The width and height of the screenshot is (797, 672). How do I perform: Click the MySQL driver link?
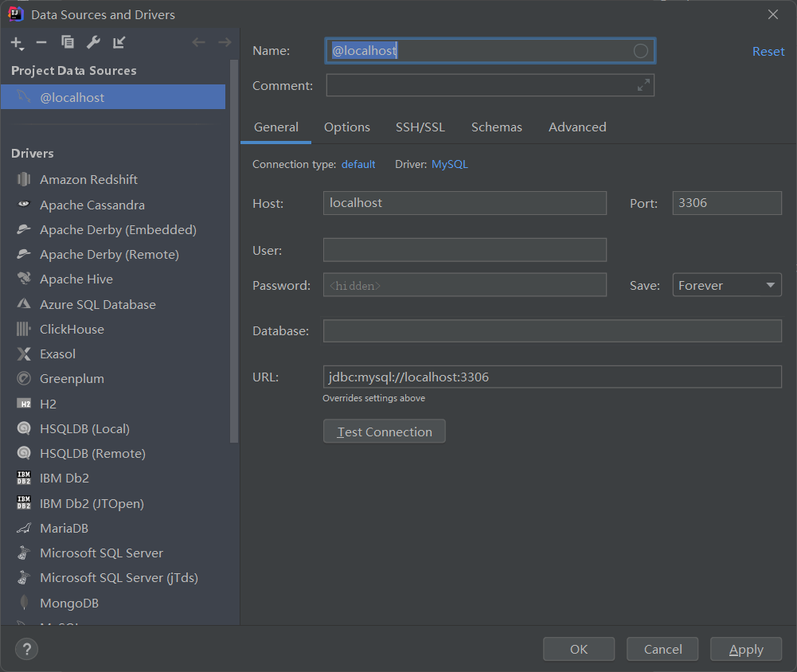[x=450, y=164]
